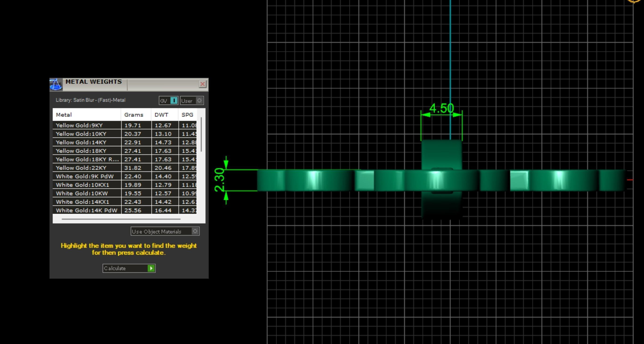644x344 pixels.
Task: Click the 2.30 thickness dimension label
Action: point(220,180)
